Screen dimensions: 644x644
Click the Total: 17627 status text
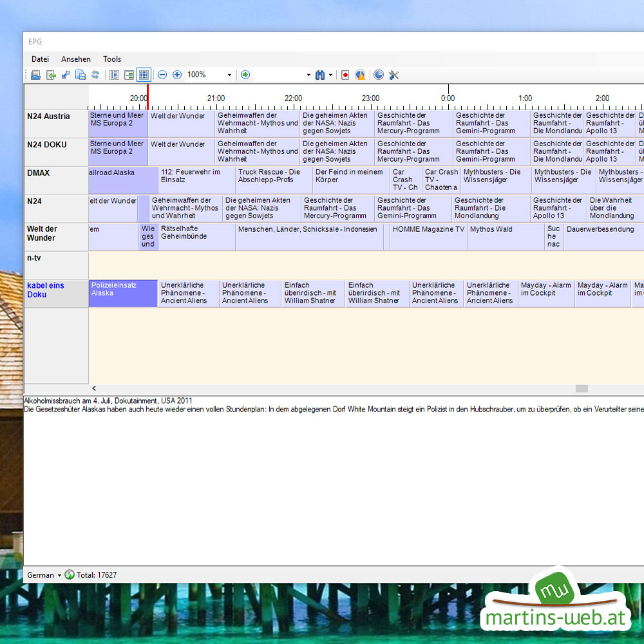[x=97, y=575]
